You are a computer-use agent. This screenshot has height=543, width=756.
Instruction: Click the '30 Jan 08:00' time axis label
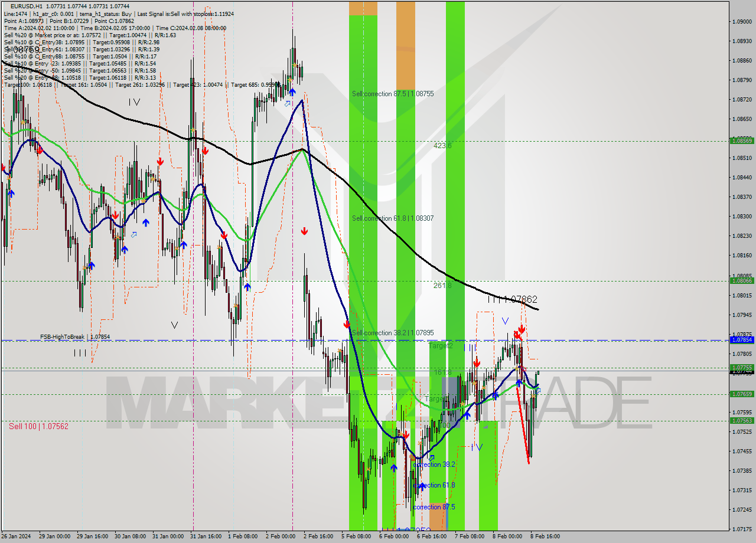[x=129, y=537]
